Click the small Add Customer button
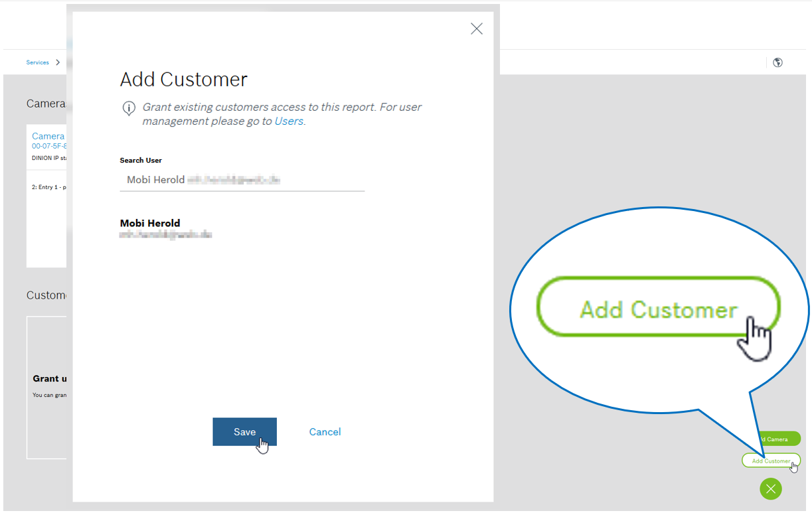The height and width of the screenshot is (513, 812). [770, 461]
